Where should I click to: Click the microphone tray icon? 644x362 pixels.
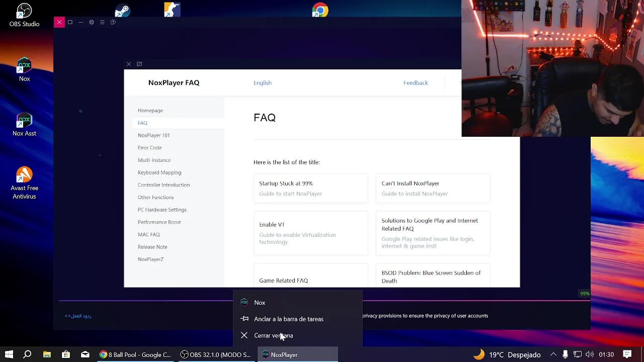tap(565, 354)
